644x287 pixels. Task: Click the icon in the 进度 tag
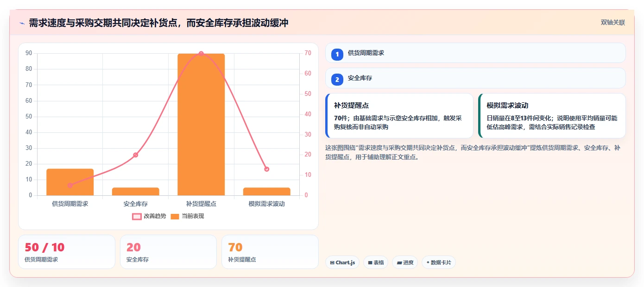(x=399, y=262)
